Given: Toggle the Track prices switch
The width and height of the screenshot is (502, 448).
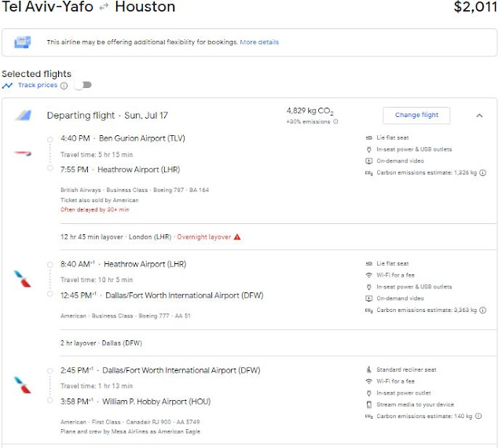Looking at the screenshot, I should pos(82,86).
